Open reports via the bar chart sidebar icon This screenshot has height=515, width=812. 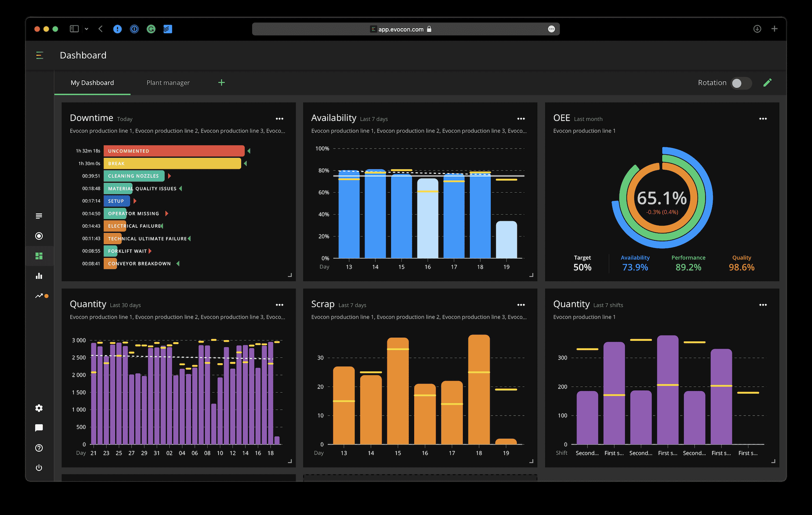39,276
